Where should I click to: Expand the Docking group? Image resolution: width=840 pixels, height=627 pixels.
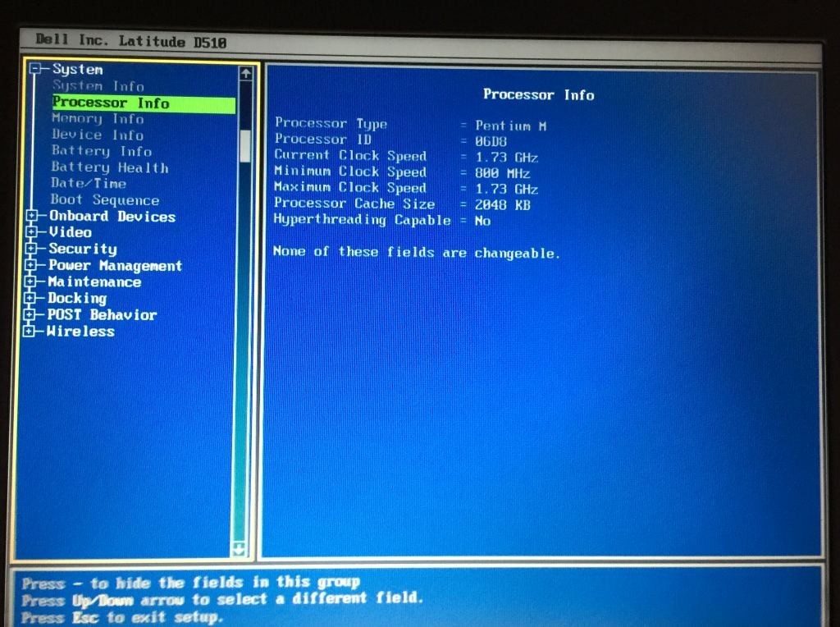pos(30,298)
